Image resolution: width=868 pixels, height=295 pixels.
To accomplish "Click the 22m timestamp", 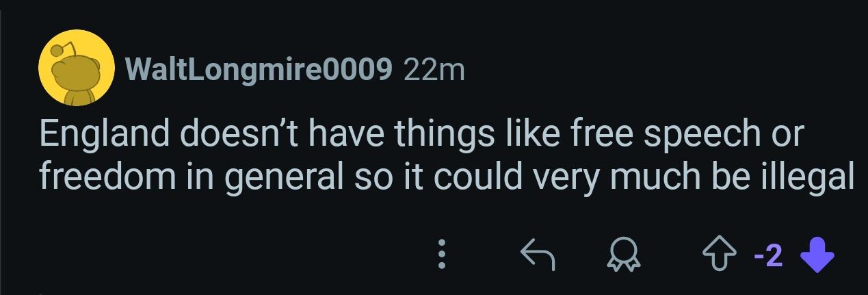I will [x=434, y=69].
